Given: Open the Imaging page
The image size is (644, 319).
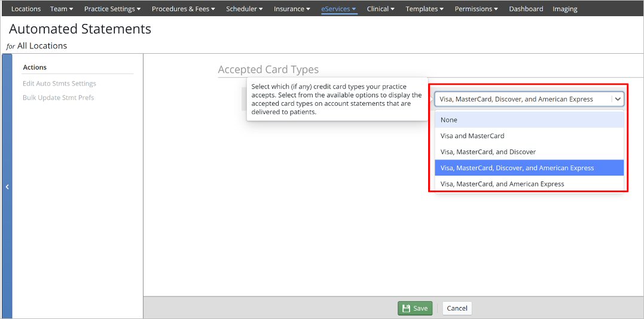Looking at the screenshot, I should (564, 9).
